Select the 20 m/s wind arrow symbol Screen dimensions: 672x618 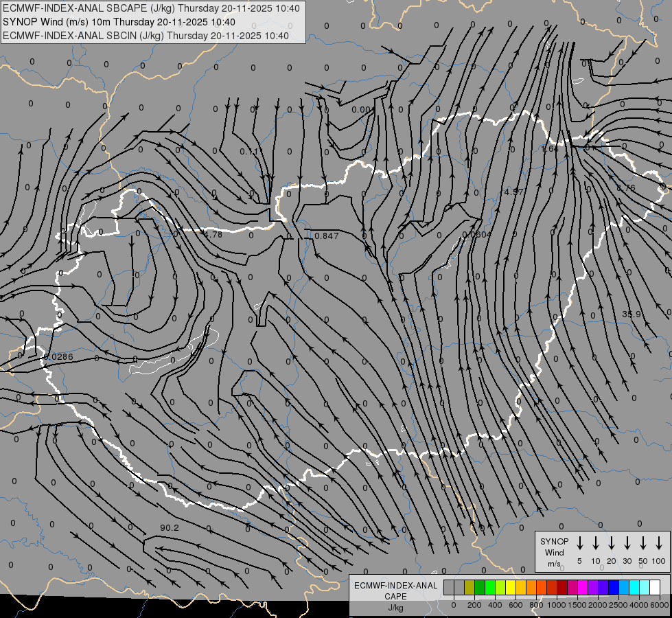click(612, 543)
